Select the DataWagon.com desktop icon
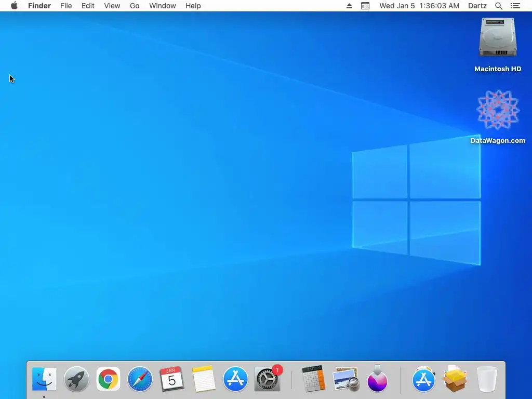The width and height of the screenshot is (532, 399). click(498, 110)
